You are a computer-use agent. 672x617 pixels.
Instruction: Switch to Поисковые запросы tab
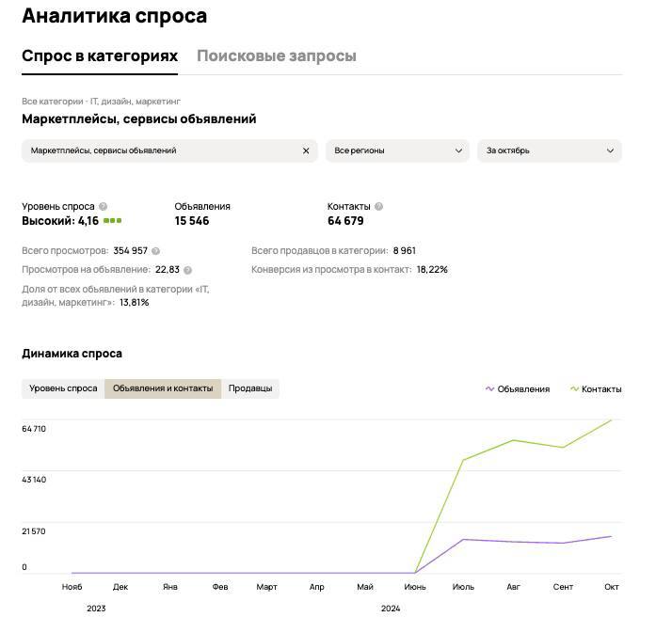(276, 55)
